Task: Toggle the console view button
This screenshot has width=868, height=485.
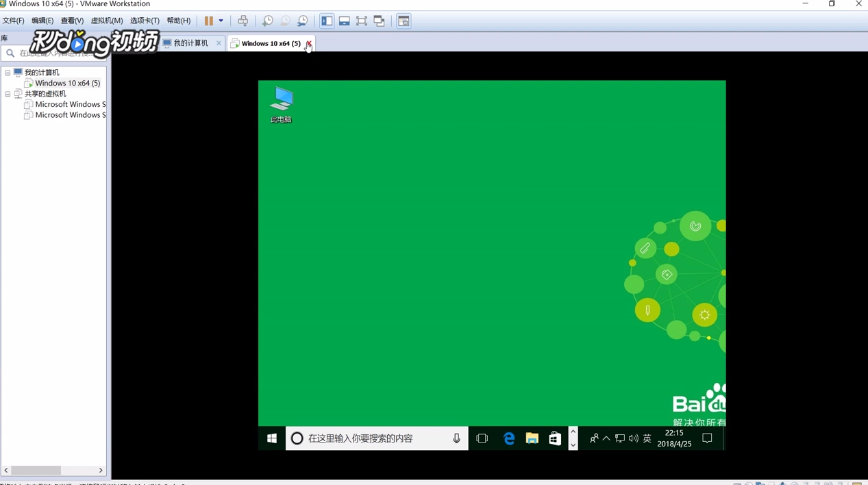Action: pos(404,21)
